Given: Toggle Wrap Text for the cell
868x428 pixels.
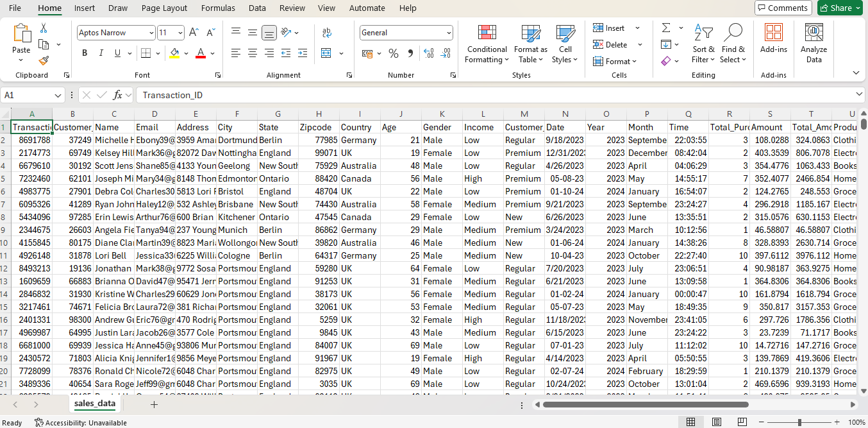Looking at the screenshot, I should click(x=327, y=33).
